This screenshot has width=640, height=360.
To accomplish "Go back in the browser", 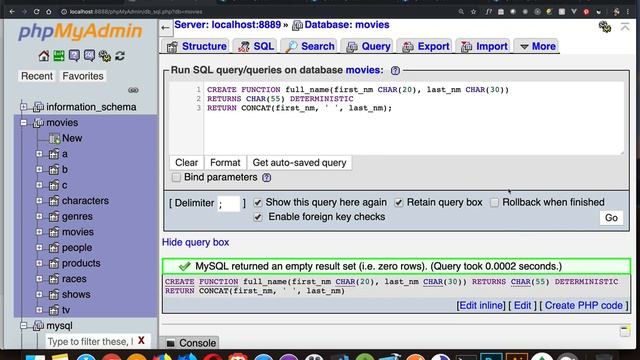I will (12, 12).
